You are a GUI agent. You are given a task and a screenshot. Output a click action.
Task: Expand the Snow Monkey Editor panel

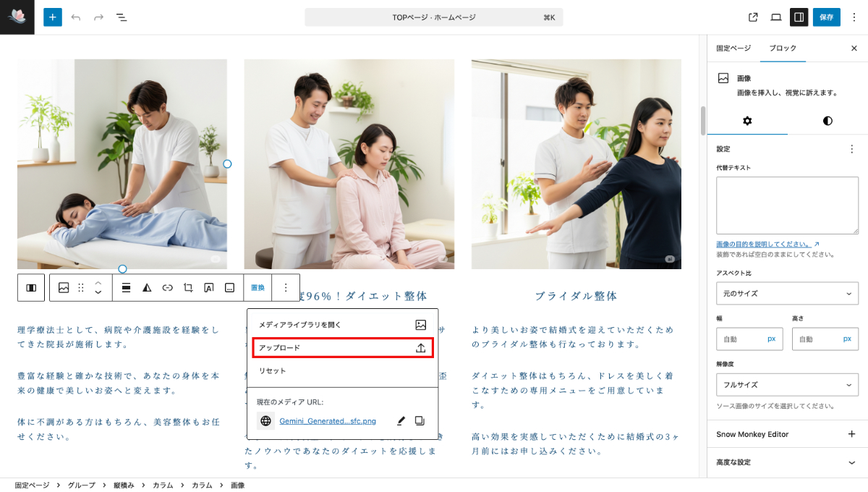point(787,434)
